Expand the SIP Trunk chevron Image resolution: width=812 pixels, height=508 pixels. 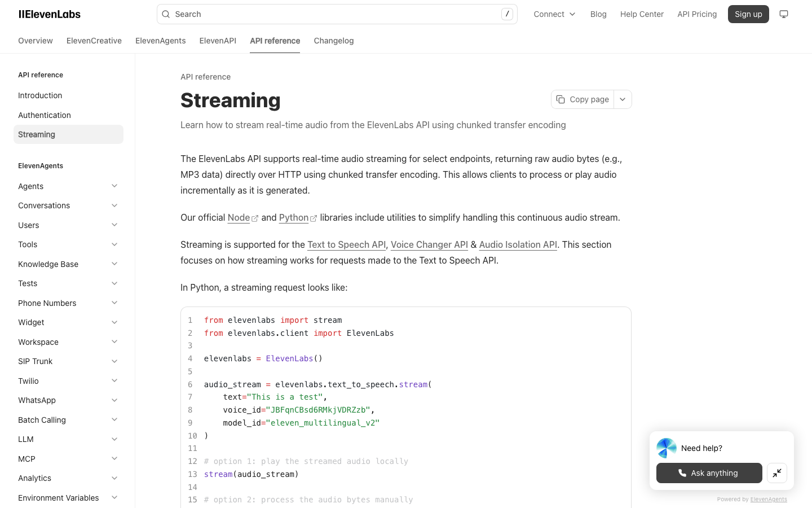coord(114,361)
